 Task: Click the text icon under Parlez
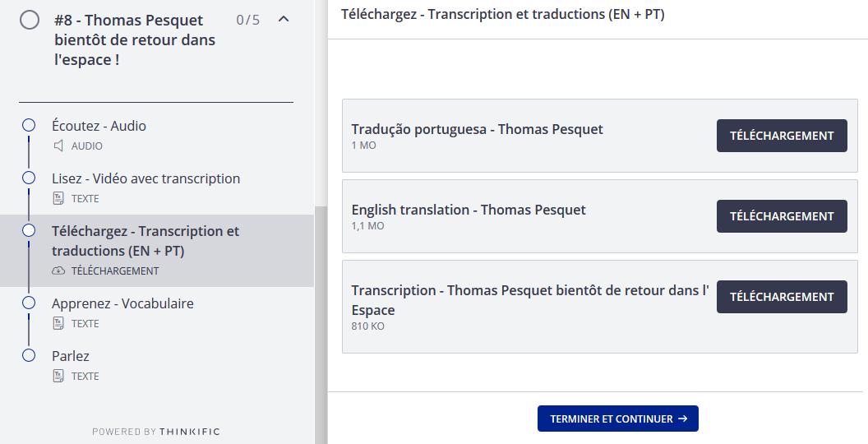coord(58,376)
